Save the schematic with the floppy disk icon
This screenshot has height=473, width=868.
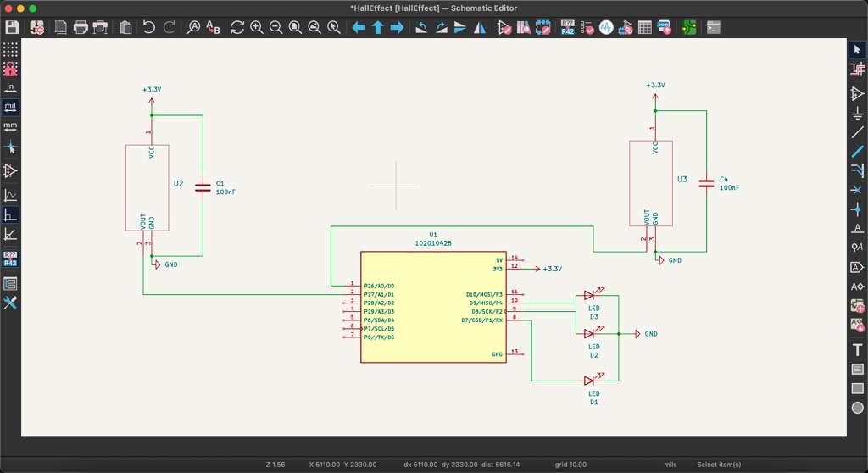(12, 28)
